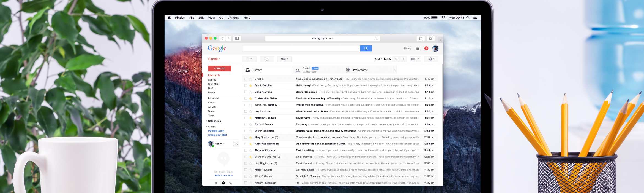Open the View menu
644x193 pixels.
pos(211,18)
